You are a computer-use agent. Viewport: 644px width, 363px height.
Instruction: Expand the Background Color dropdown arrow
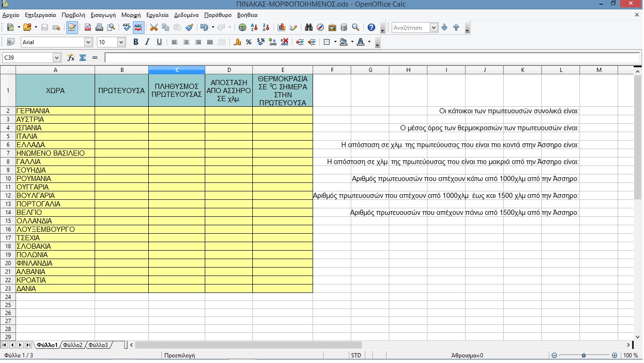coord(352,42)
